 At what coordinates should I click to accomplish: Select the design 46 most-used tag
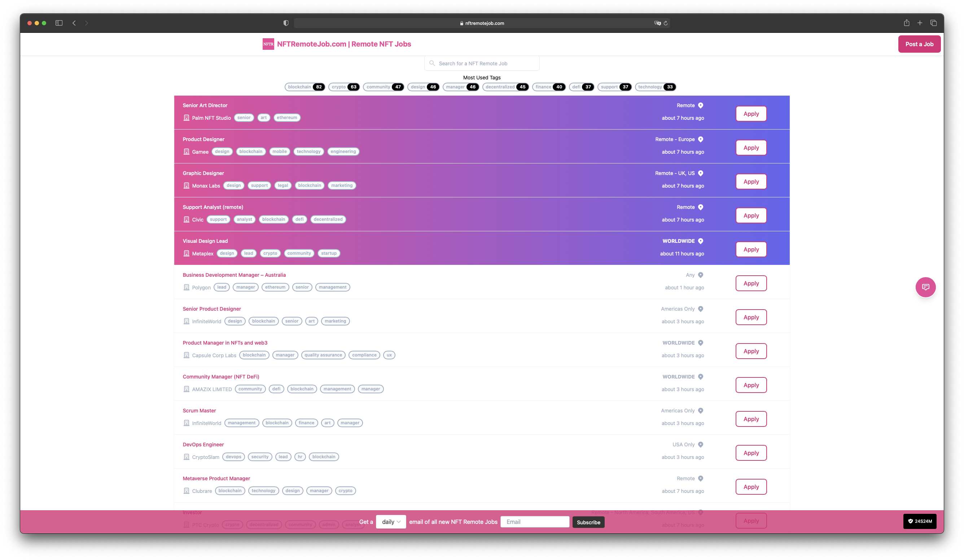point(423,87)
